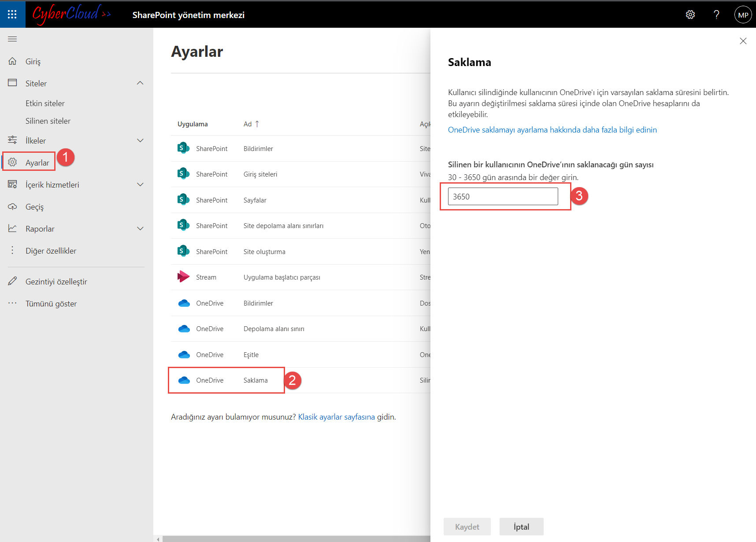This screenshot has height=542, width=756.
Task: Click OneDrive icon in Saklama row
Action: coord(184,380)
